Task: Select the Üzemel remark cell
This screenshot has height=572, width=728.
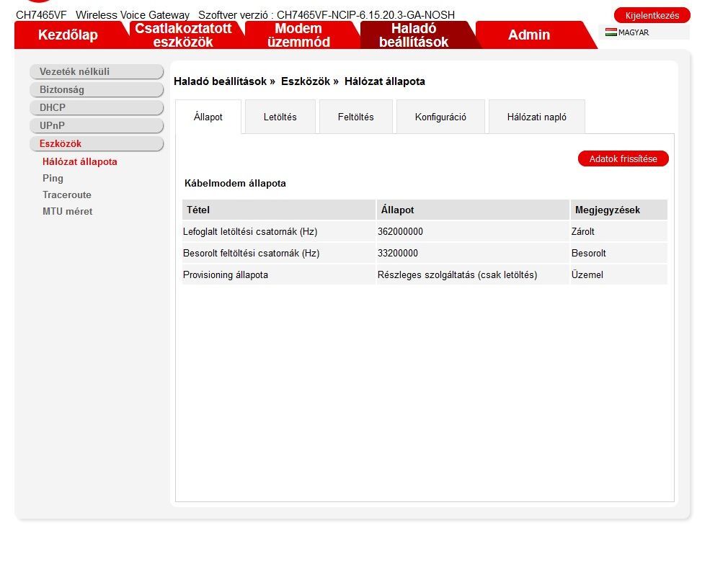Action: 619,274
